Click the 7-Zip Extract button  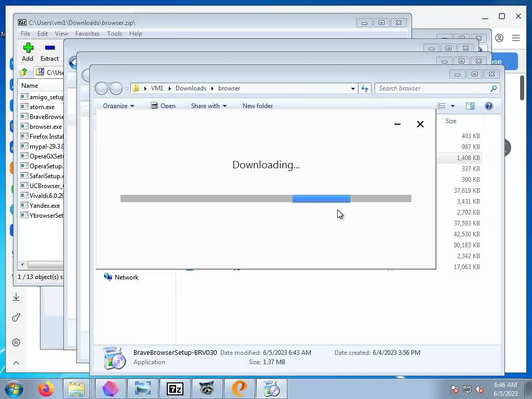(x=49, y=52)
